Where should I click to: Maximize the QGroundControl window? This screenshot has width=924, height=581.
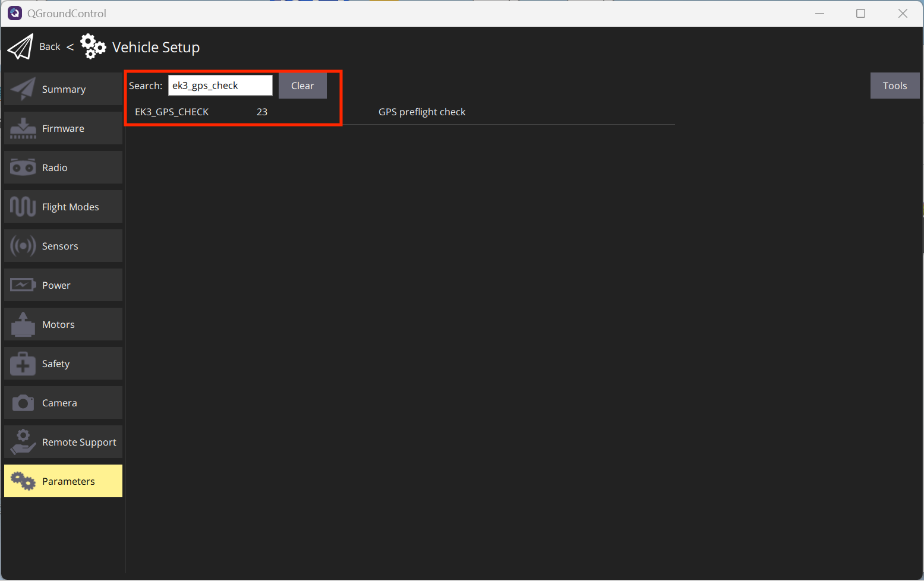click(860, 14)
